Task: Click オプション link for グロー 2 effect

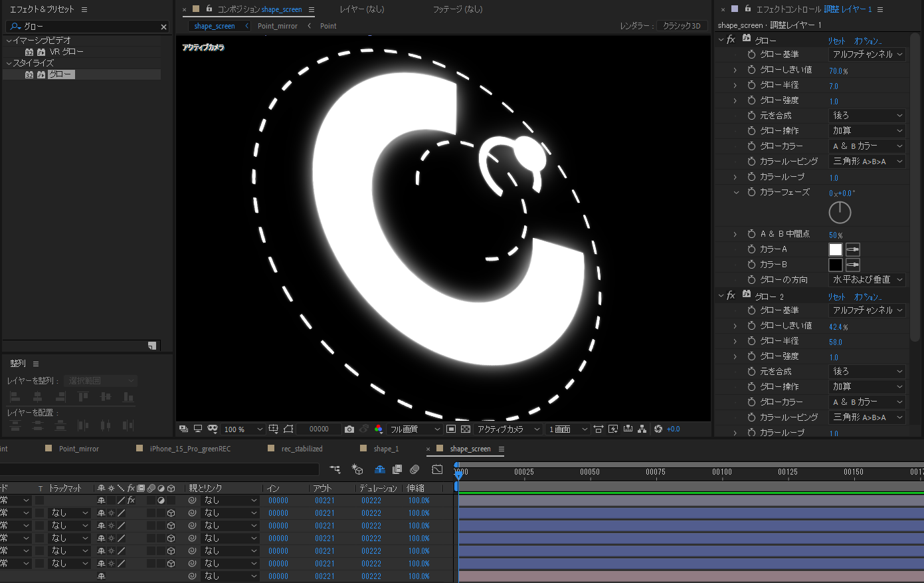Action: tap(868, 297)
